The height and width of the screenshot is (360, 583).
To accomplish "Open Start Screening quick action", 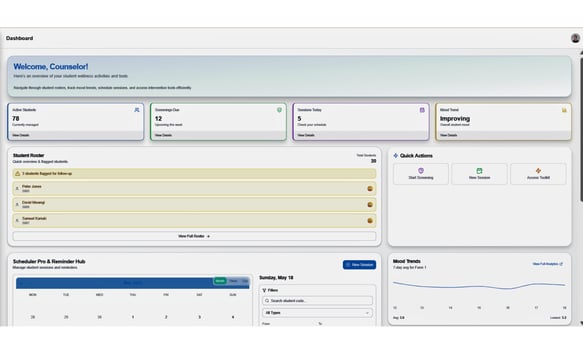I will 421,174.
